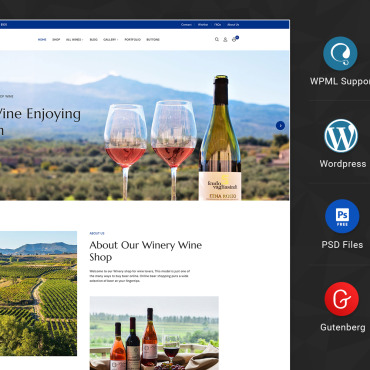
Task: Click the three wine bottles photo
Action: click(x=154, y=333)
